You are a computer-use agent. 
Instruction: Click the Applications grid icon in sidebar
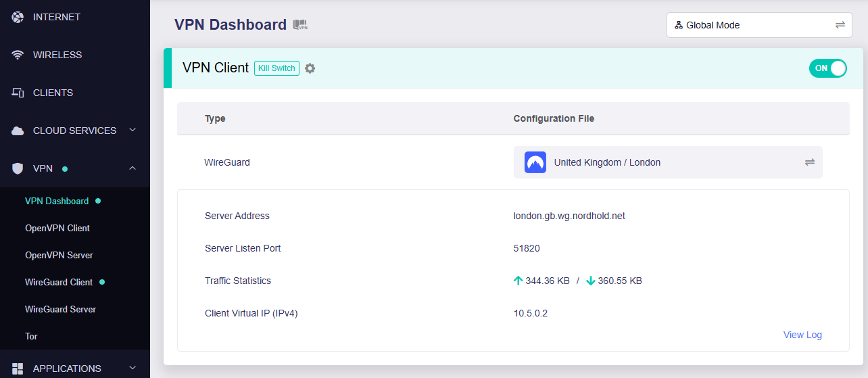18,369
